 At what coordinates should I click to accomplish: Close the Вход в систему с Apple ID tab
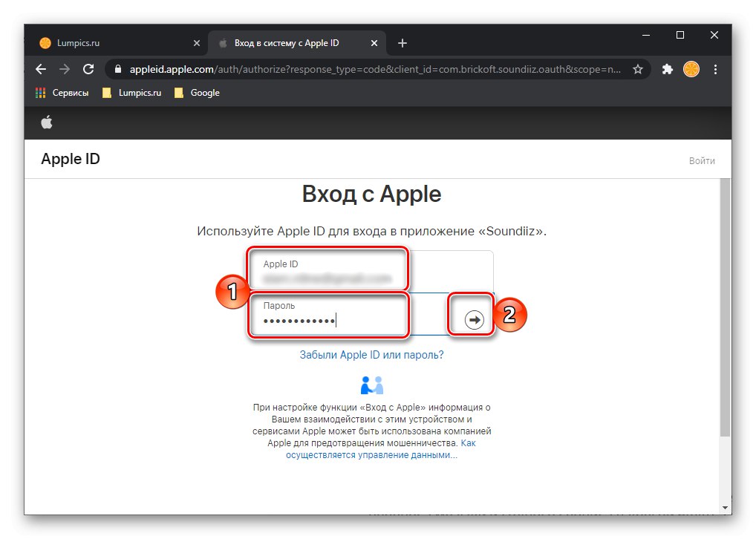(x=374, y=43)
